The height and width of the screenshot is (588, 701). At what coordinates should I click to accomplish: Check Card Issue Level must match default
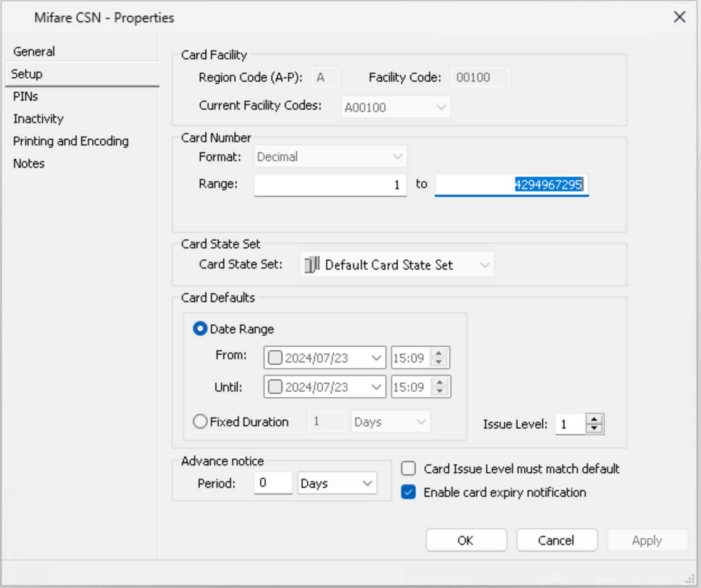point(408,468)
